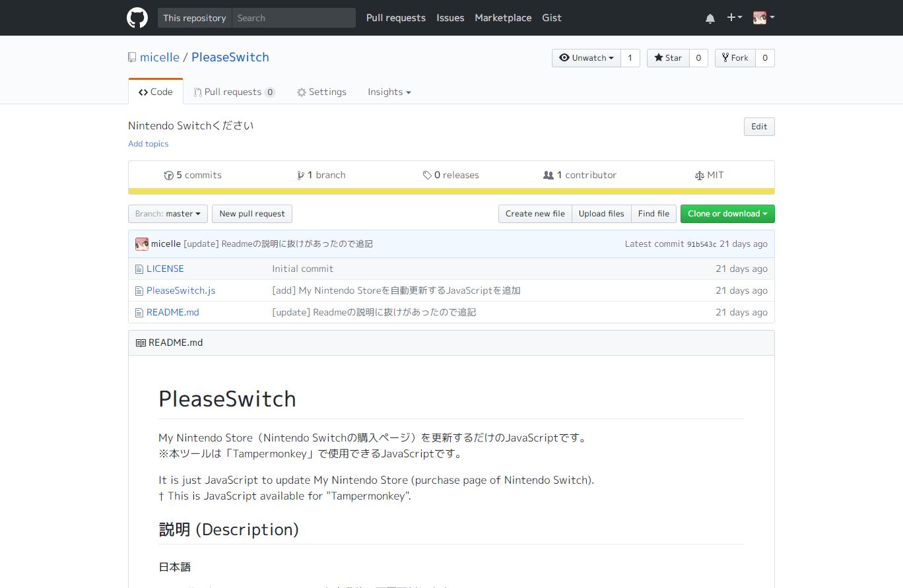
Task: Click the GitHub octocat logo
Action: (137, 18)
